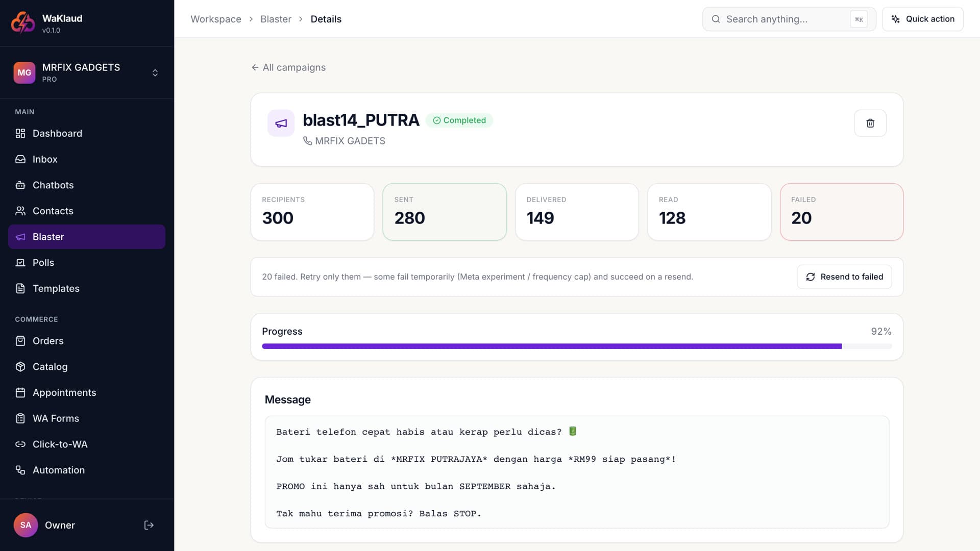
Task: Open the Blaster breadcrumb link
Action: (276, 19)
